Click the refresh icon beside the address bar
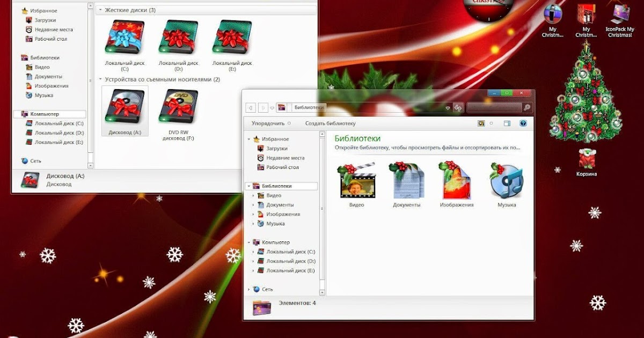The width and height of the screenshot is (644, 338). point(458,108)
